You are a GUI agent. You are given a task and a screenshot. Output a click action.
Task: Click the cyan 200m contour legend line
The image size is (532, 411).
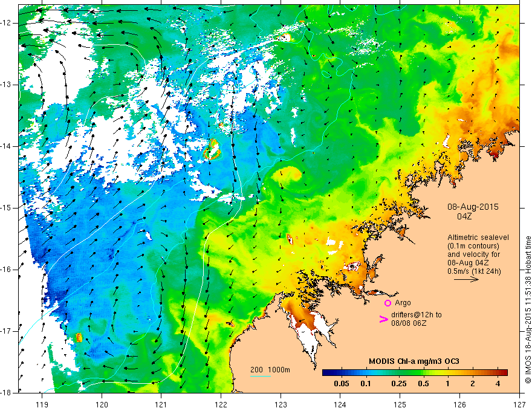pyautogui.click(x=261, y=377)
